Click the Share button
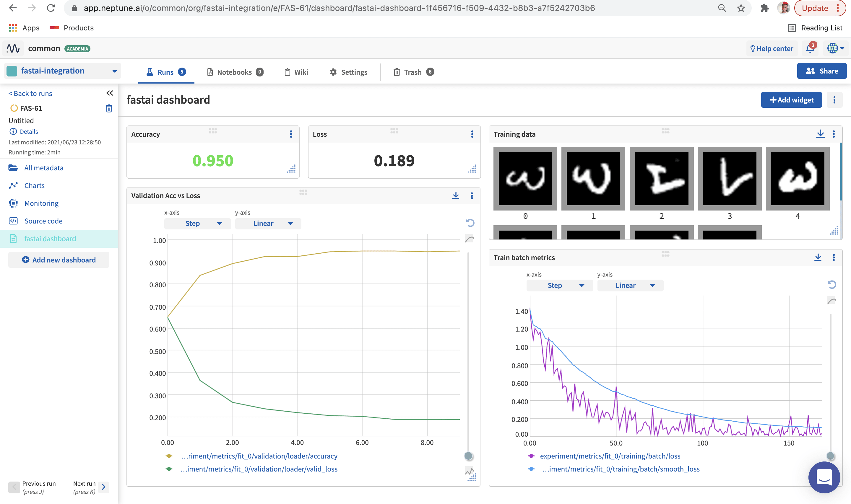 point(821,71)
